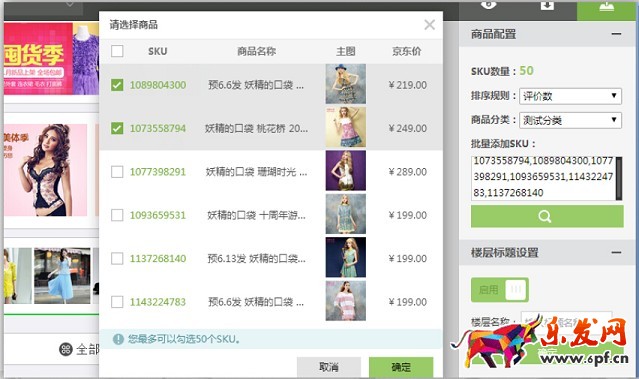Click the 商品名称 column header

click(x=256, y=51)
